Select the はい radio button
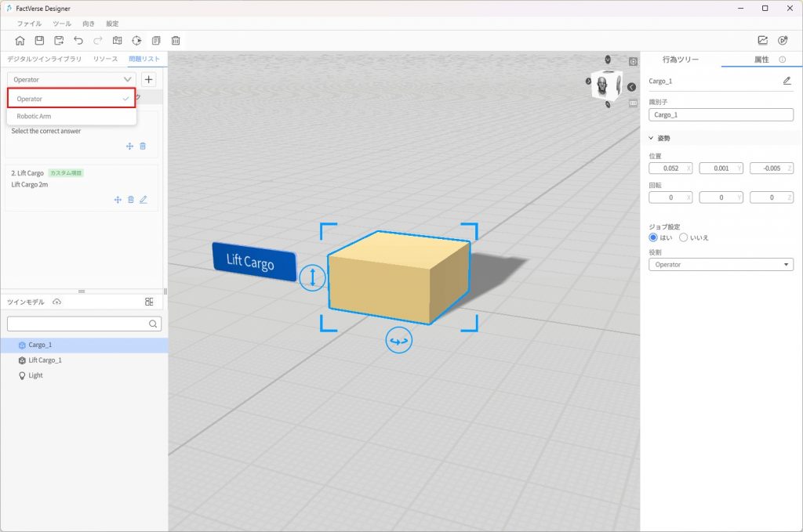Viewport: 803px width, 532px height. click(x=653, y=237)
